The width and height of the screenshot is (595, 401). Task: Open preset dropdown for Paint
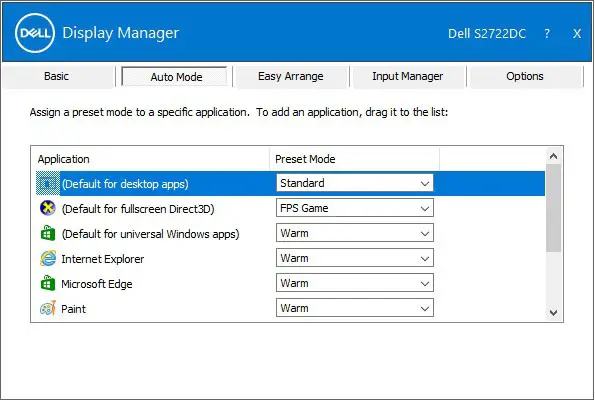point(355,308)
